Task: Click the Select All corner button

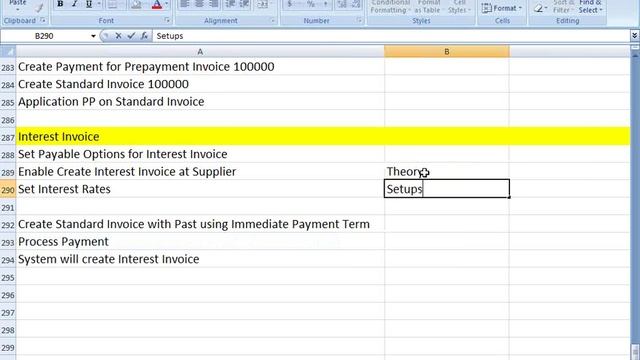Action: tap(8, 51)
